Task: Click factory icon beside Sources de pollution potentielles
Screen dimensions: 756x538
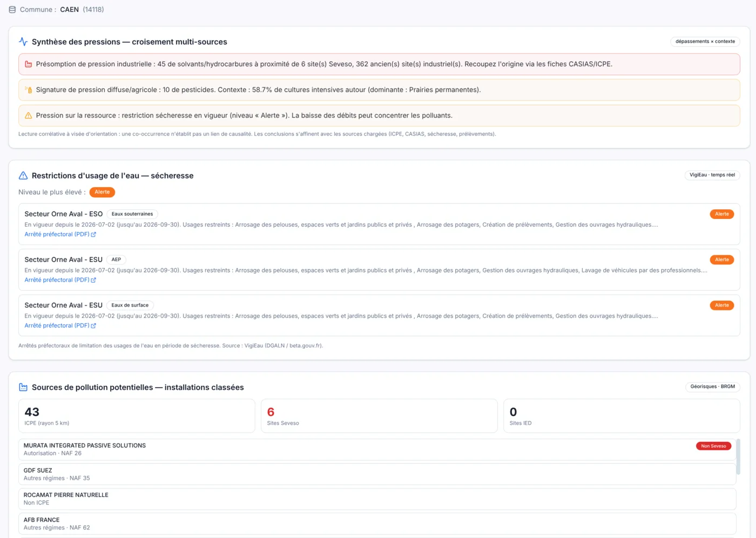Action: pos(23,387)
